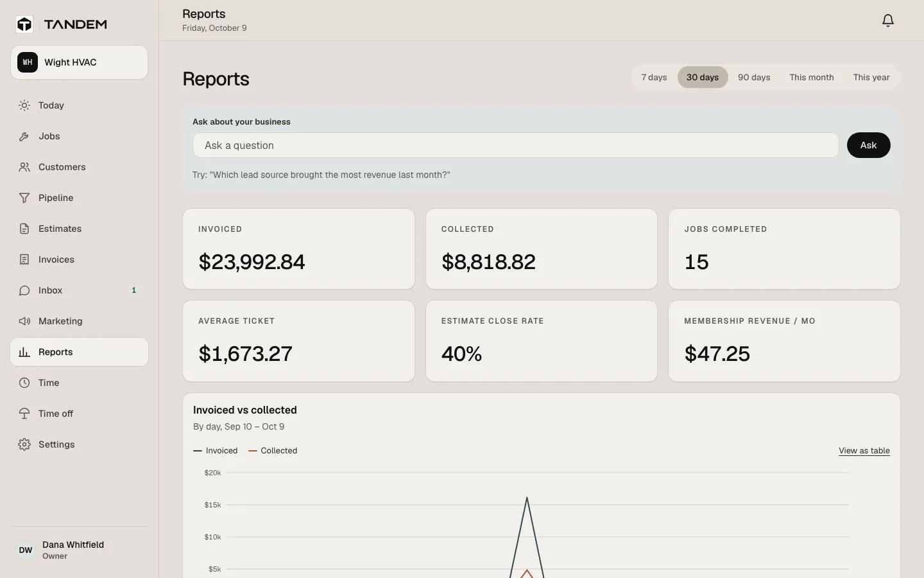Select the This year range
924x578 pixels.
[x=871, y=77]
